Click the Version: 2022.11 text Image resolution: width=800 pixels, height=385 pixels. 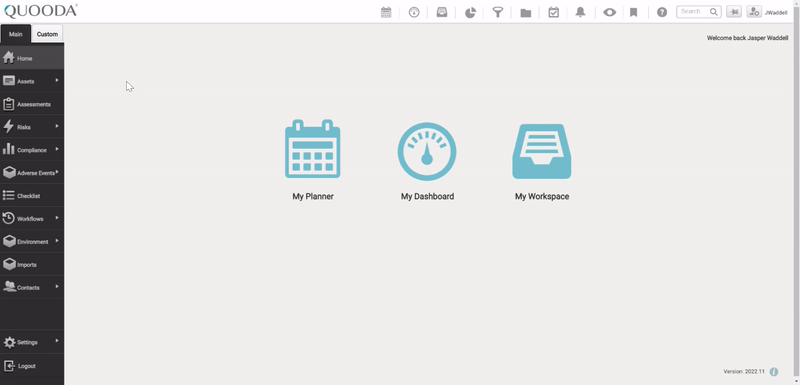click(744, 372)
